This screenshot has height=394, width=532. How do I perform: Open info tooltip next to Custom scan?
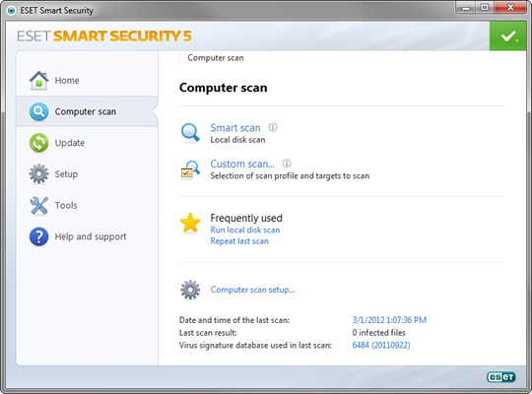point(287,164)
